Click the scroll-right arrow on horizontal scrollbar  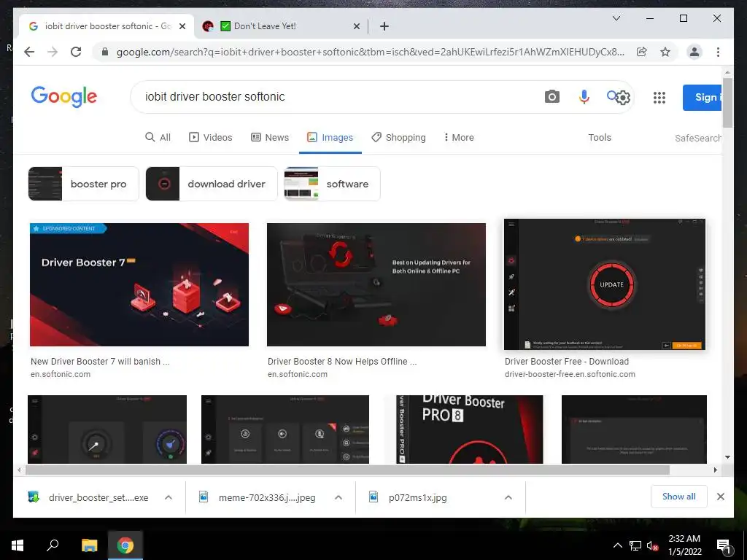pos(715,470)
